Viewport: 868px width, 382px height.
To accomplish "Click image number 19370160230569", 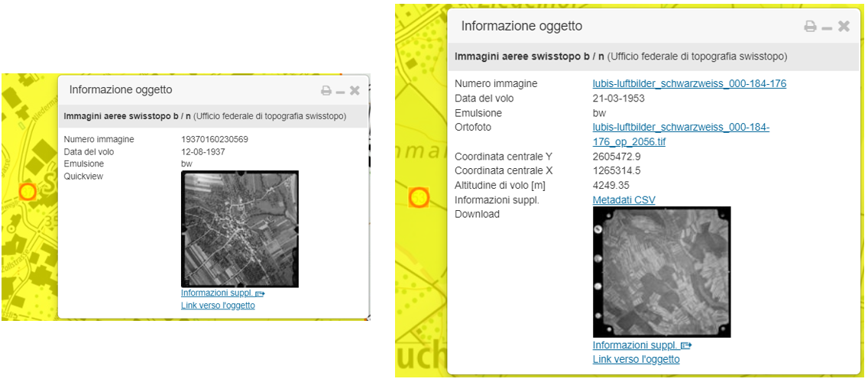I will [x=215, y=139].
